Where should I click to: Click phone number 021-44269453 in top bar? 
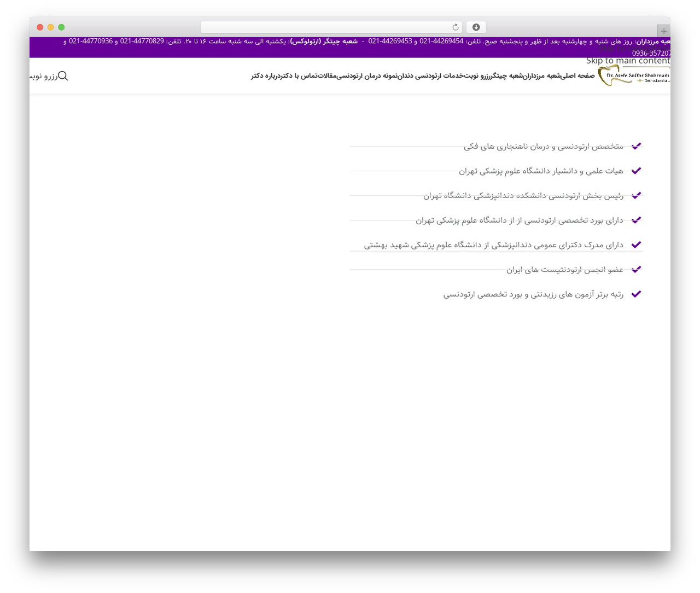[x=390, y=41]
